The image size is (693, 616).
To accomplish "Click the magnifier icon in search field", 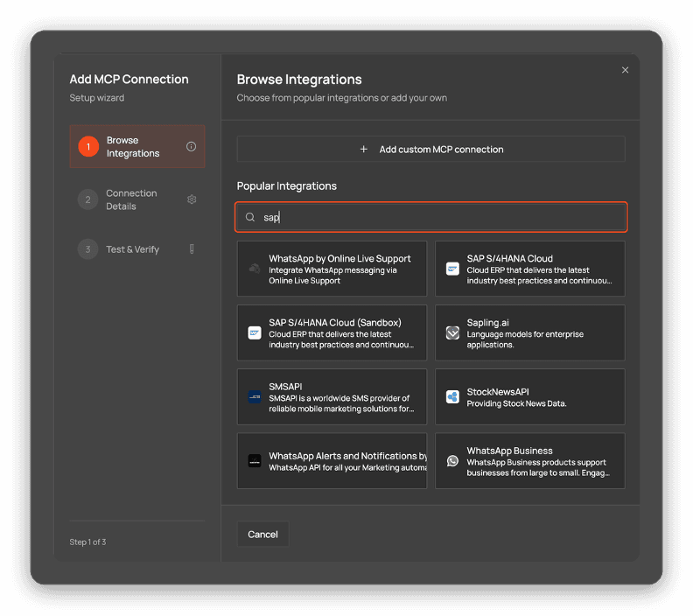I will click(x=250, y=217).
